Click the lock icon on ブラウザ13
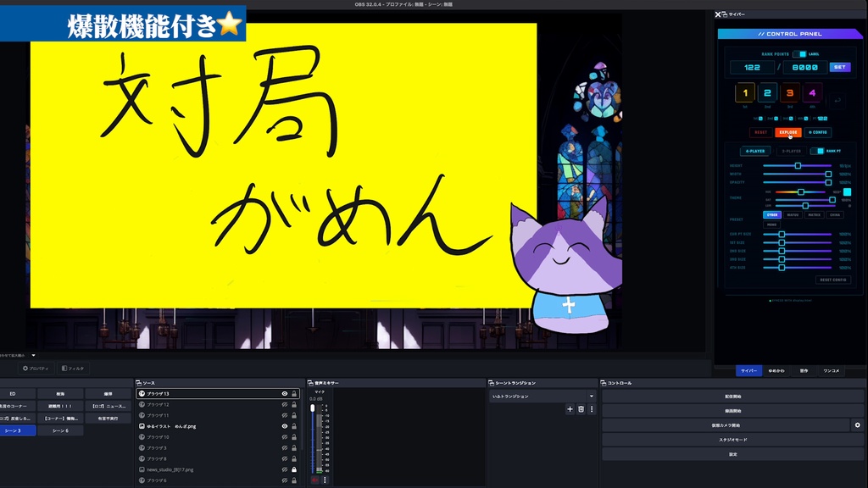The width and height of the screenshot is (868, 488). (294, 394)
